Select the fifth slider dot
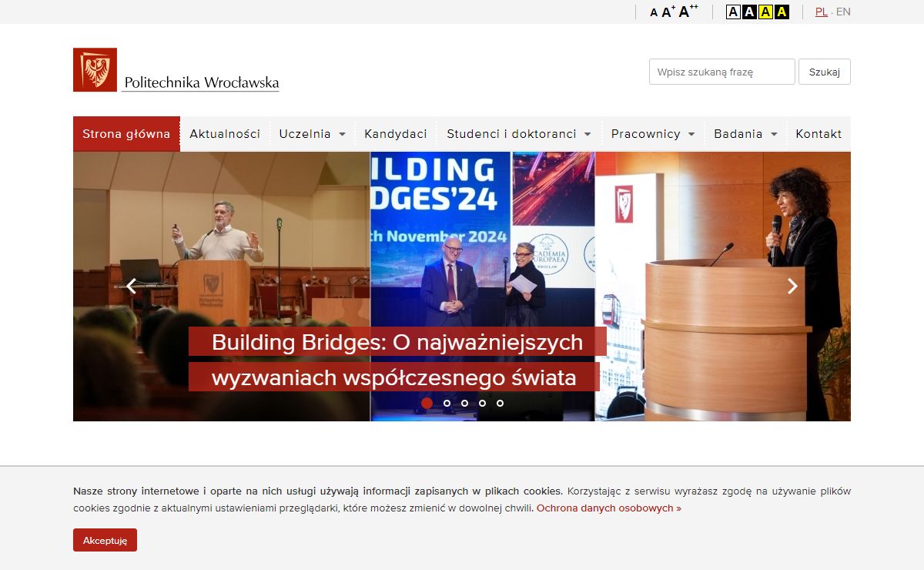This screenshot has width=924, height=570. click(500, 403)
